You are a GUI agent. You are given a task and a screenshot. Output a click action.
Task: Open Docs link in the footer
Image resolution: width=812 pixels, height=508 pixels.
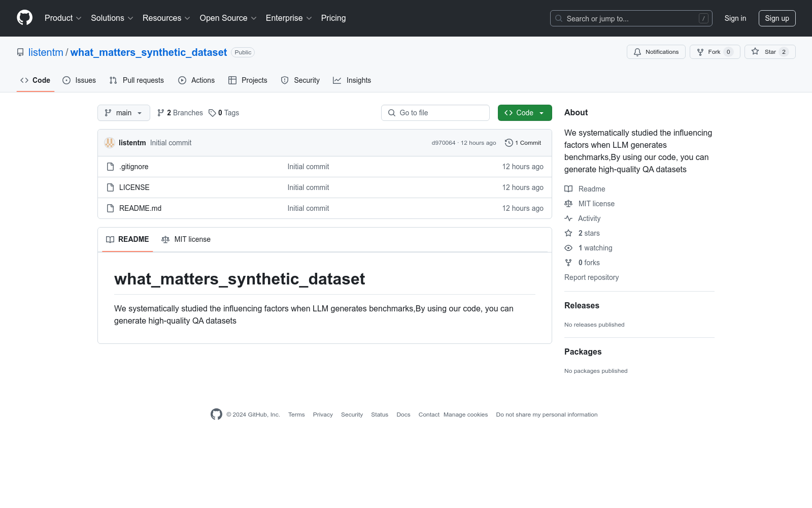(x=403, y=415)
